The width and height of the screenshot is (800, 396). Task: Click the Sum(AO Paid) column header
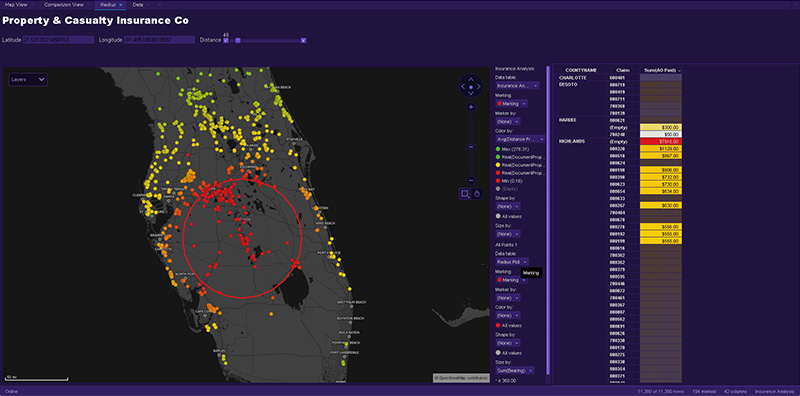[659, 70]
